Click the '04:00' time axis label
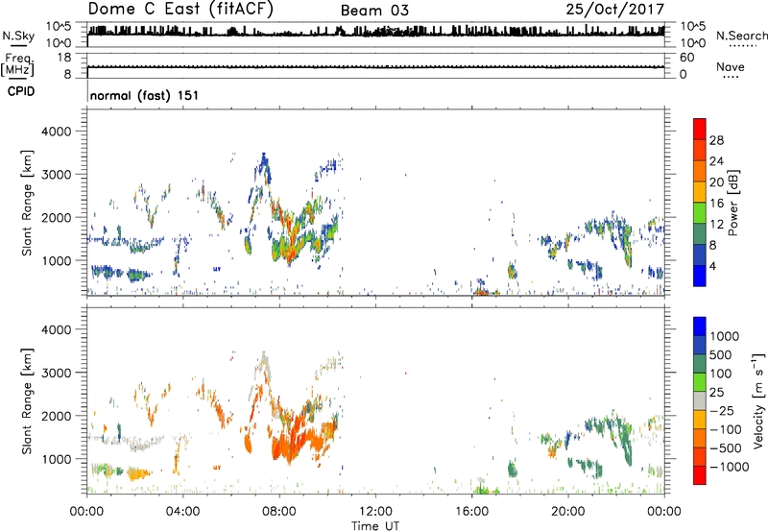The image size is (768, 532). 182,512
